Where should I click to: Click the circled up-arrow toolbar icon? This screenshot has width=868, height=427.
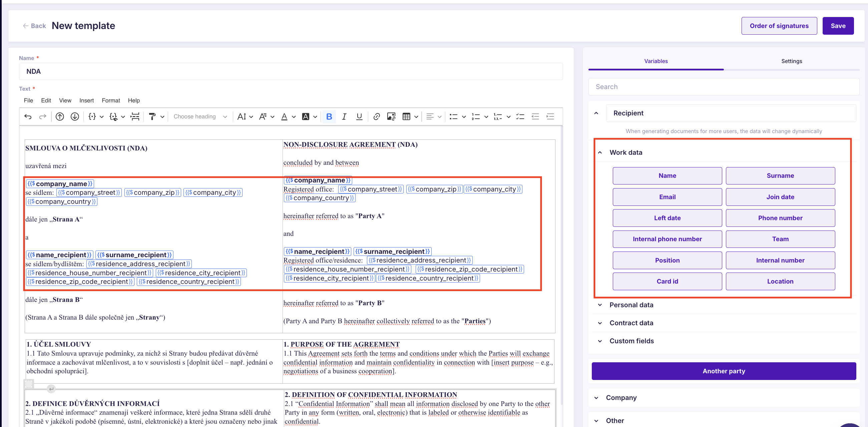tap(60, 117)
